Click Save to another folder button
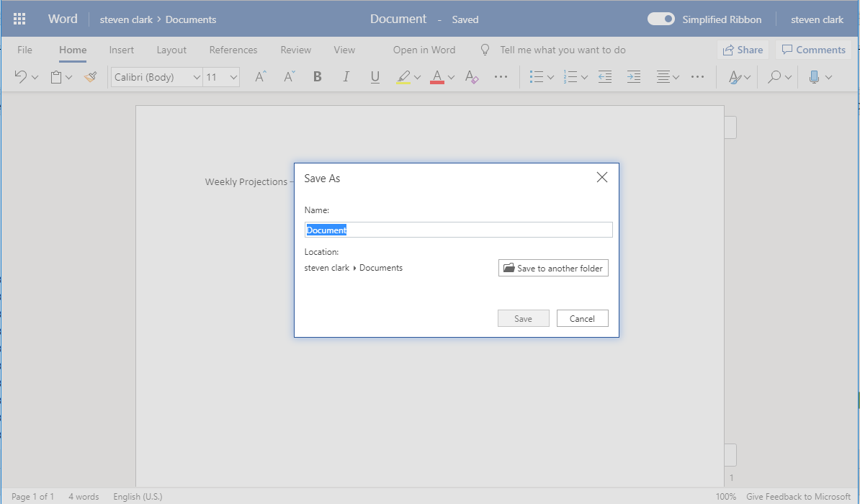 pos(553,268)
